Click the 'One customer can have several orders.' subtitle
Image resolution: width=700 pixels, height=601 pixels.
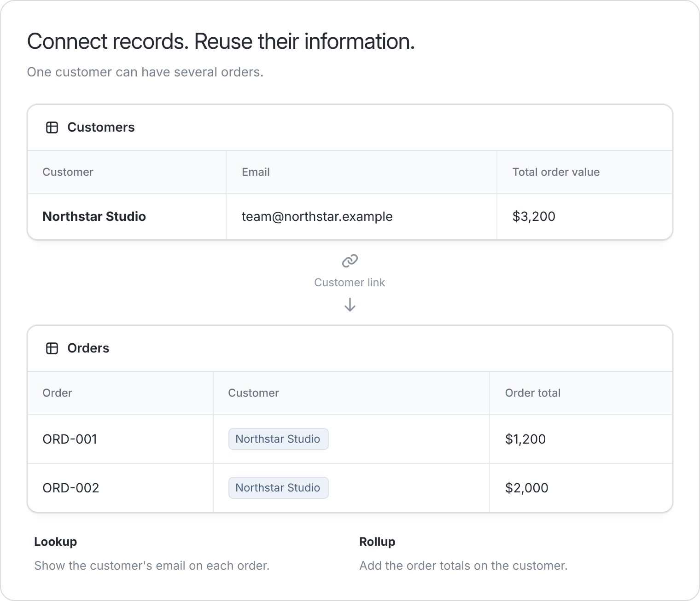[x=145, y=72]
